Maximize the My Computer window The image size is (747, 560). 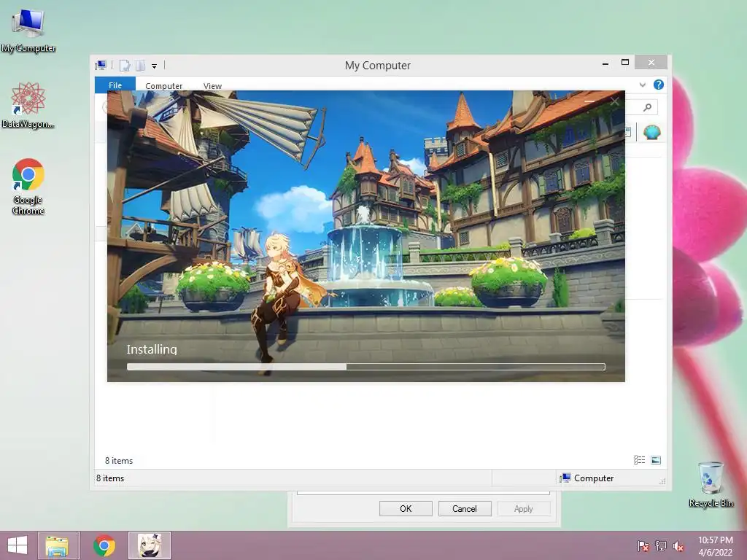pos(625,63)
